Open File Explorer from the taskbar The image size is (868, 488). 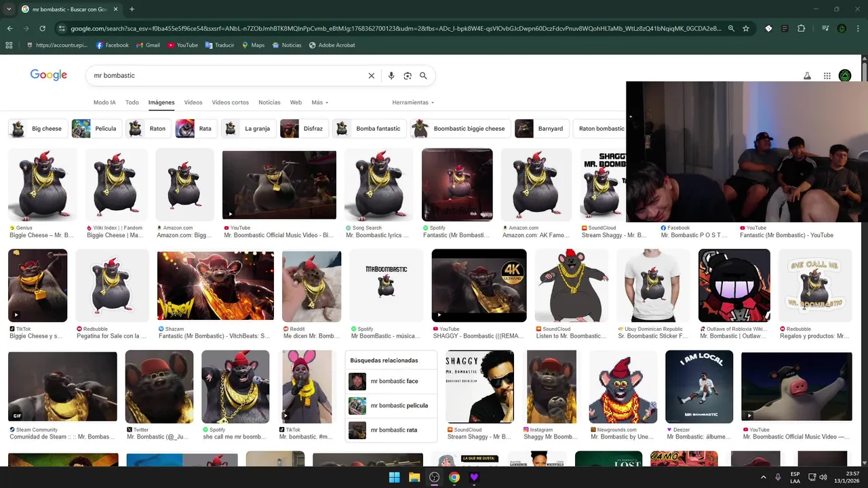click(x=414, y=477)
